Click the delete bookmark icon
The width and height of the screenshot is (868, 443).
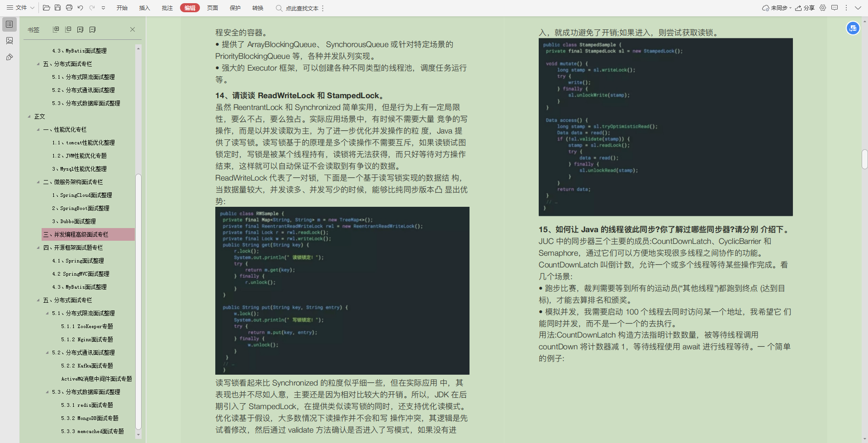92,29
